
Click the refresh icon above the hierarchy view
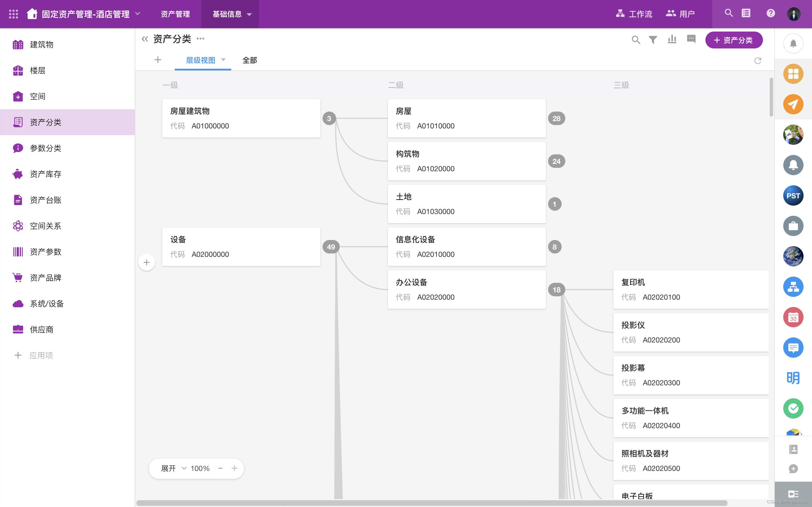tap(758, 61)
